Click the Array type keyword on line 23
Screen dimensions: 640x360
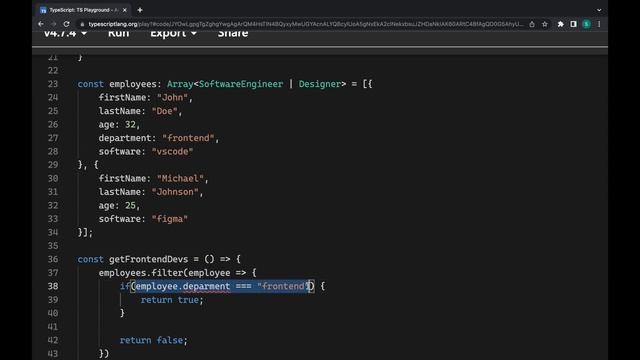tap(180, 84)
